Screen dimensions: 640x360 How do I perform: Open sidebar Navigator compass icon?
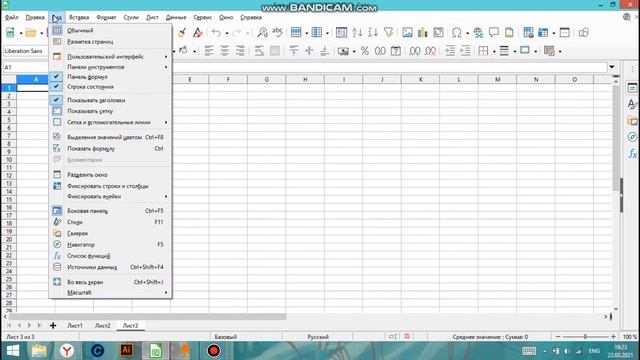[x=632, y=137]
